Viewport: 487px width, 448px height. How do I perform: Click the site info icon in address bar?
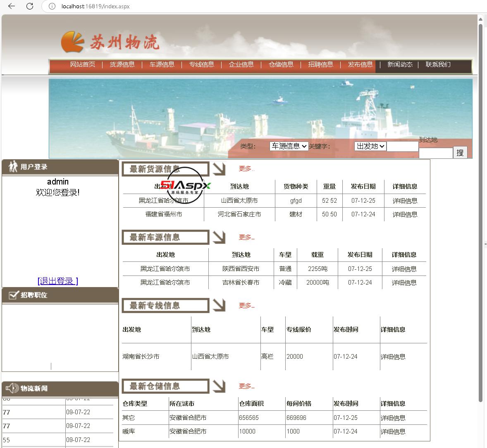pos(52,6)
